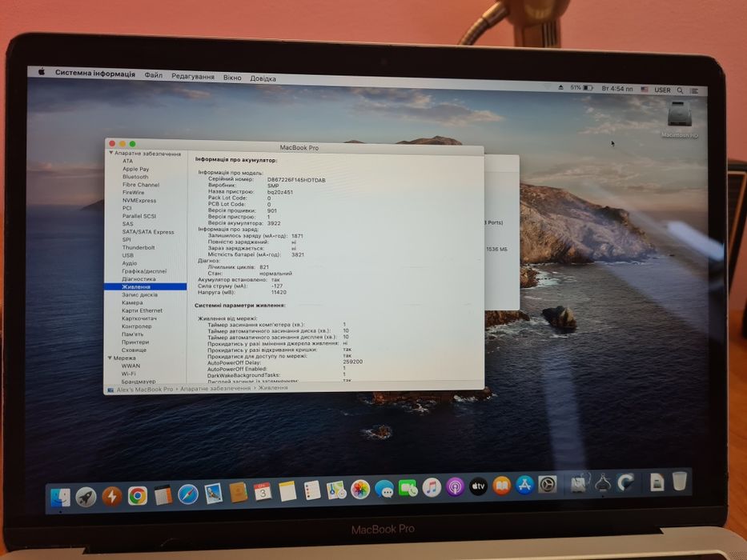Open the Файл menu
747x560 pixels.
pos(154,75)
